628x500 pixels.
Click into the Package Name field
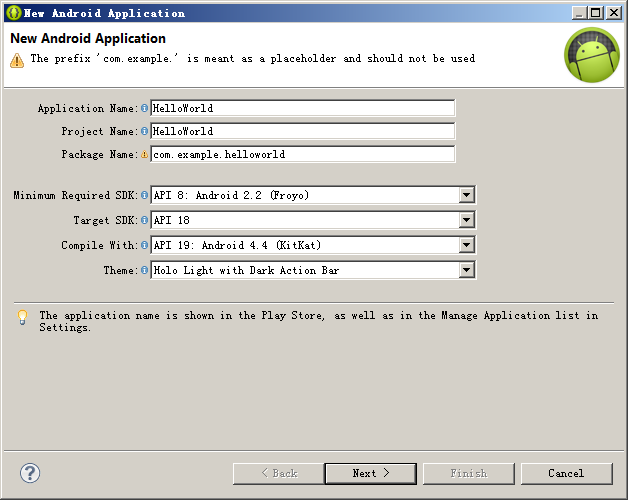302,154
